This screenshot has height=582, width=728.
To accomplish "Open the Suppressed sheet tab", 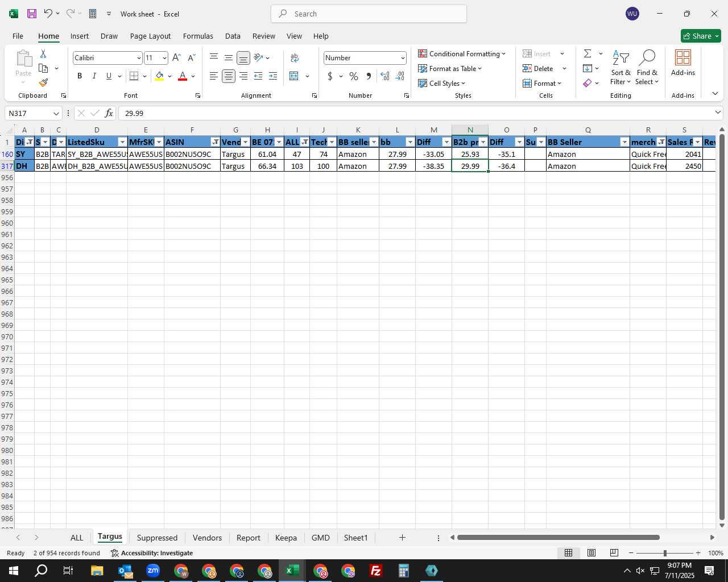I will click(157, 538).
